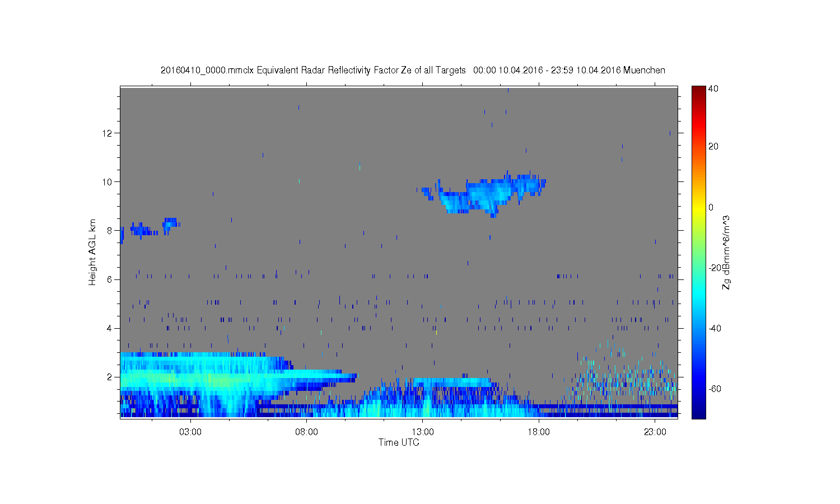Click the colorbar value label "-20"

tap(715, 268)
